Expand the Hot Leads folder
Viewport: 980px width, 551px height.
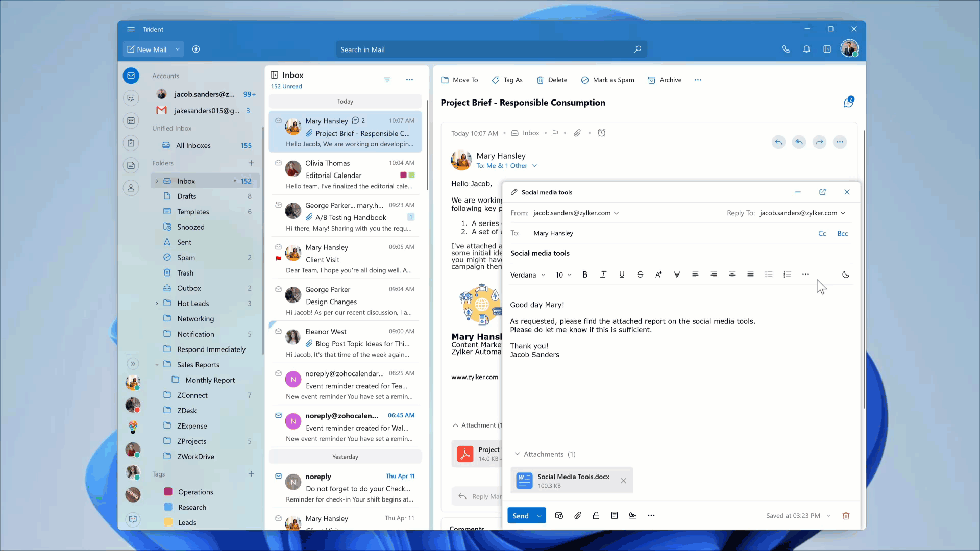tap(157, 304)
